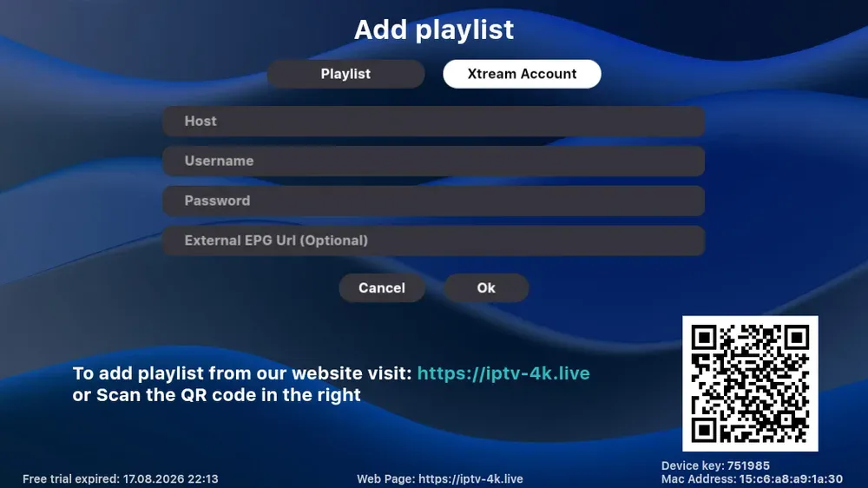This screenshot has height=488, width=868.
Task: Focus the Host input field
Action: point(433,121)
